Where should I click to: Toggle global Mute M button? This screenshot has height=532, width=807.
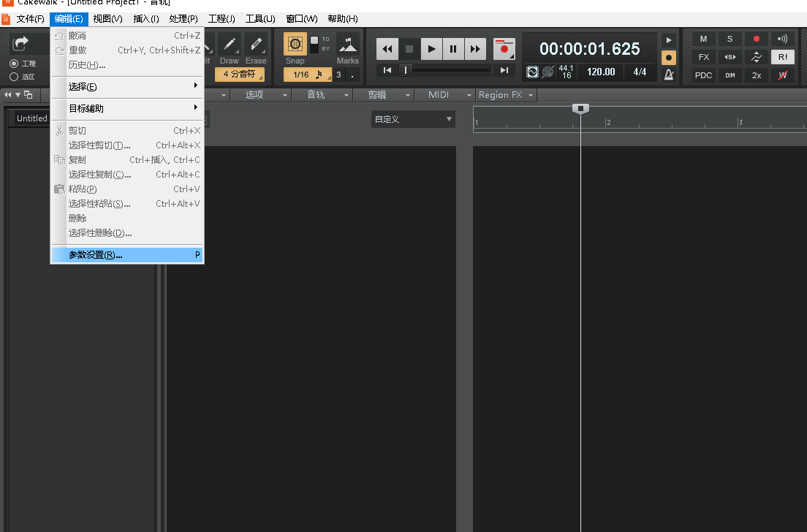click(x=703, y=39)
